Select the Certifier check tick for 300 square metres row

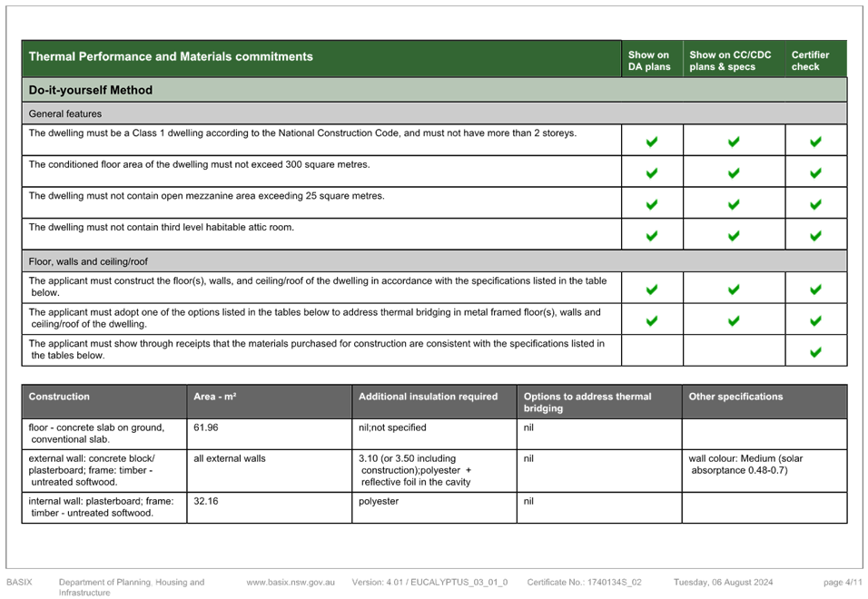815,173
